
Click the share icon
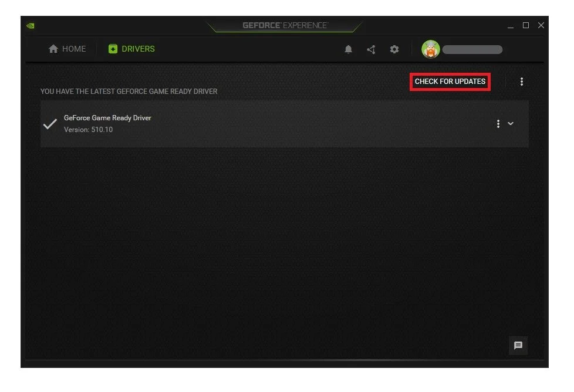click(372, 49)
